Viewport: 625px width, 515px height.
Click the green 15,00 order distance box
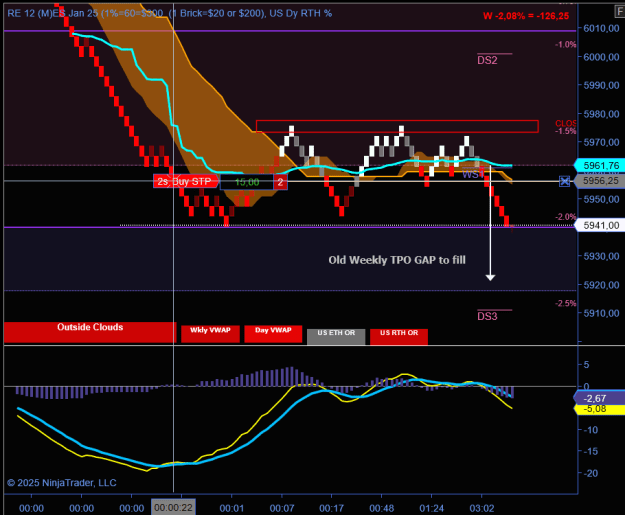coord(247,182)
